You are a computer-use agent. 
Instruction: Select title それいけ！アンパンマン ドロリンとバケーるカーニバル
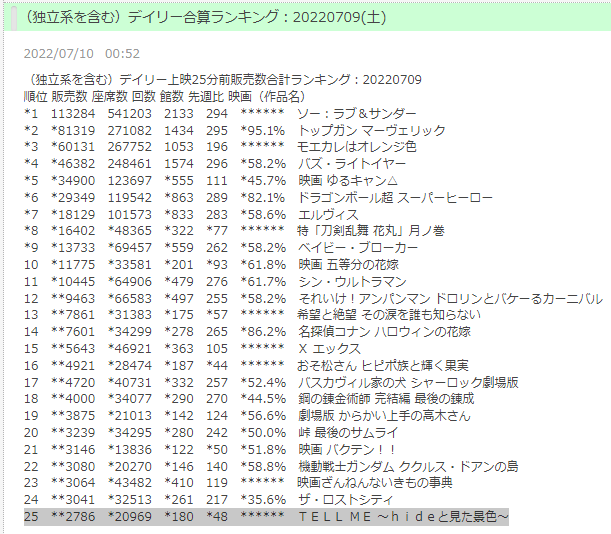click(450, 299)
